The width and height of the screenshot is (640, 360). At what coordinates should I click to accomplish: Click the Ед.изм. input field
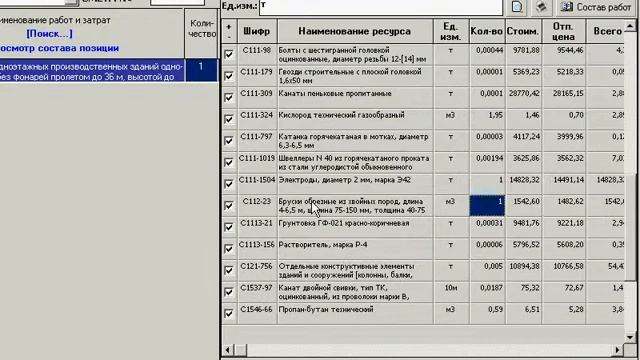381,7
